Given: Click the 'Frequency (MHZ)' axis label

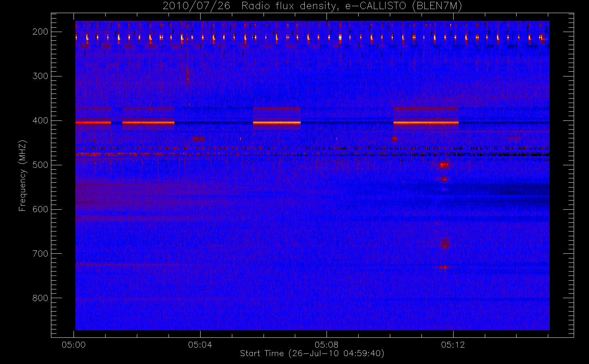Looking at the screenshot, I should [x=23, y=175].
